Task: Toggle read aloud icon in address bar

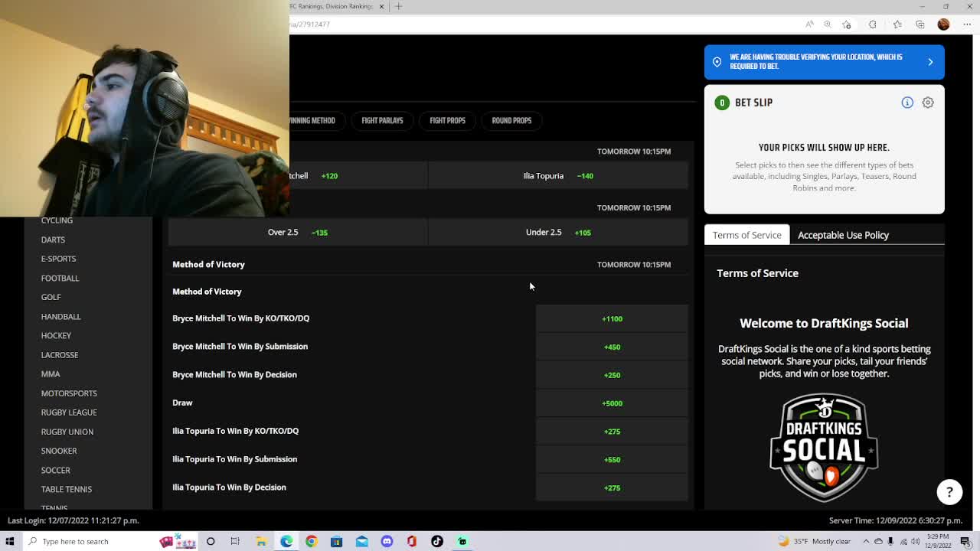Action: click(809, 24)
